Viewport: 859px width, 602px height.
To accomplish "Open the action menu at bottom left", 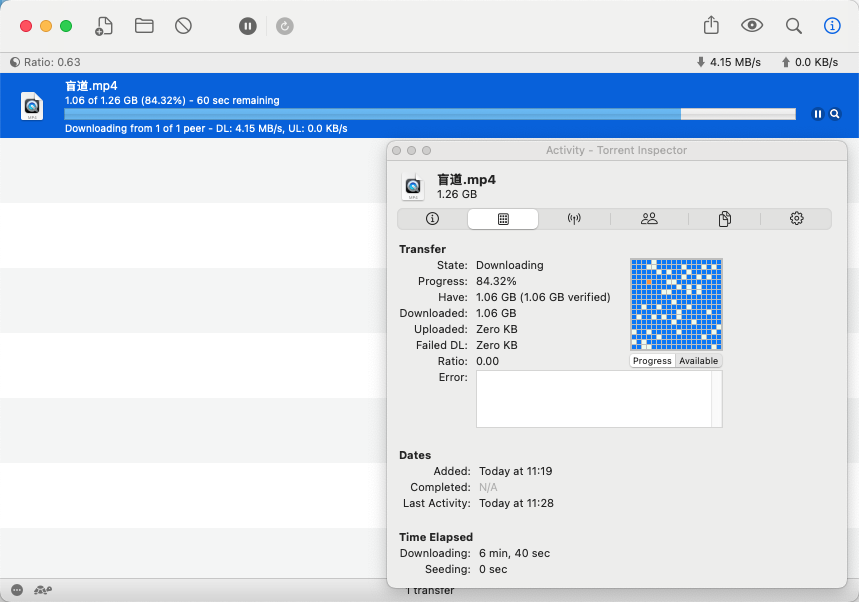I will [x=17, y=590].
